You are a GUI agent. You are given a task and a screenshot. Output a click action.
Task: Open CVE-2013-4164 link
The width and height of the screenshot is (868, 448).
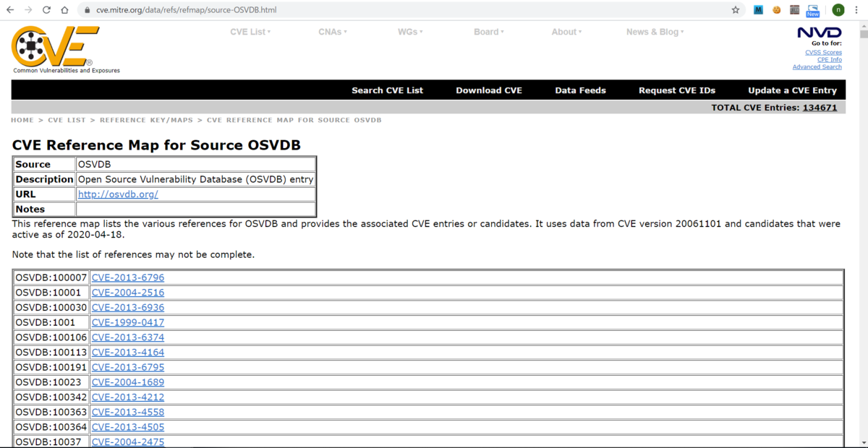pyautogui.click(x=128, y=353)
